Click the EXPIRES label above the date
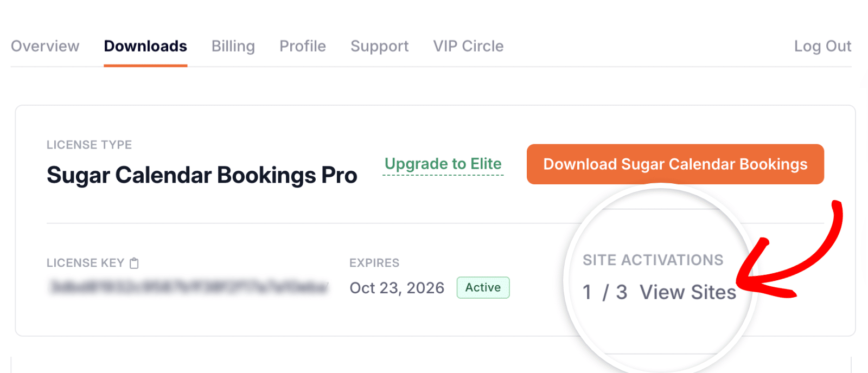The image size is (868, 373). (374, 262)
